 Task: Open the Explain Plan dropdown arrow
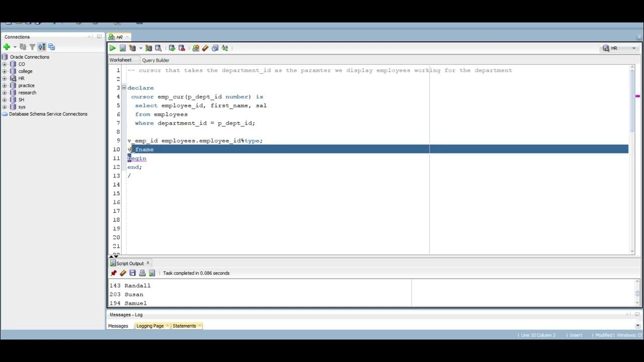pyautogui.click(x=140, y=48)
